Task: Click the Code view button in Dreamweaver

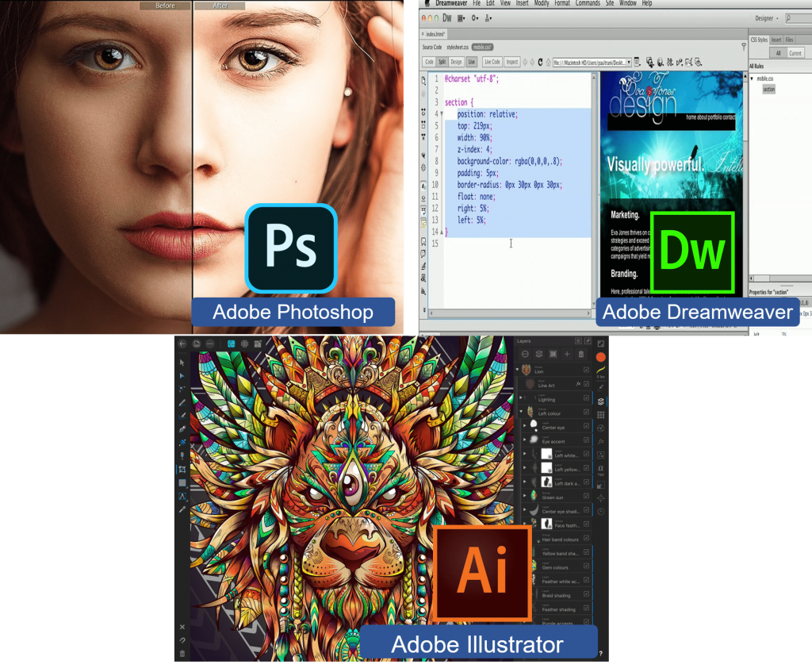Action: [x=429, y=62]
